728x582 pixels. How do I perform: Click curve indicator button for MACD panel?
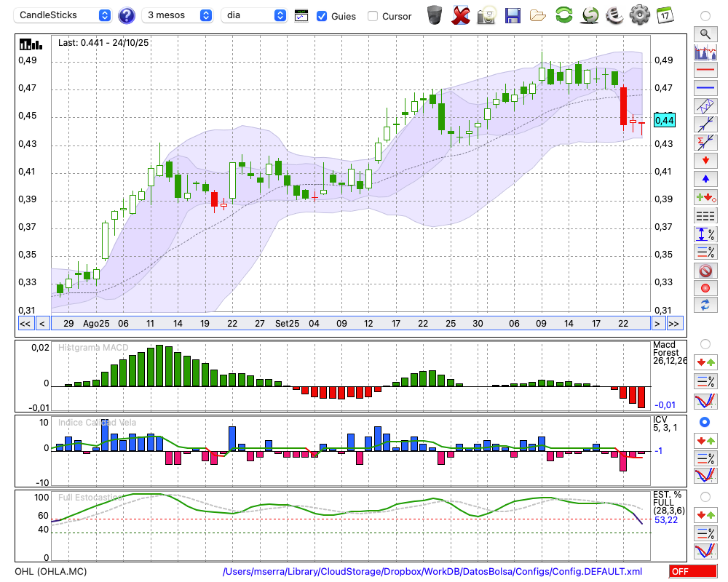(x=705, y=401)
